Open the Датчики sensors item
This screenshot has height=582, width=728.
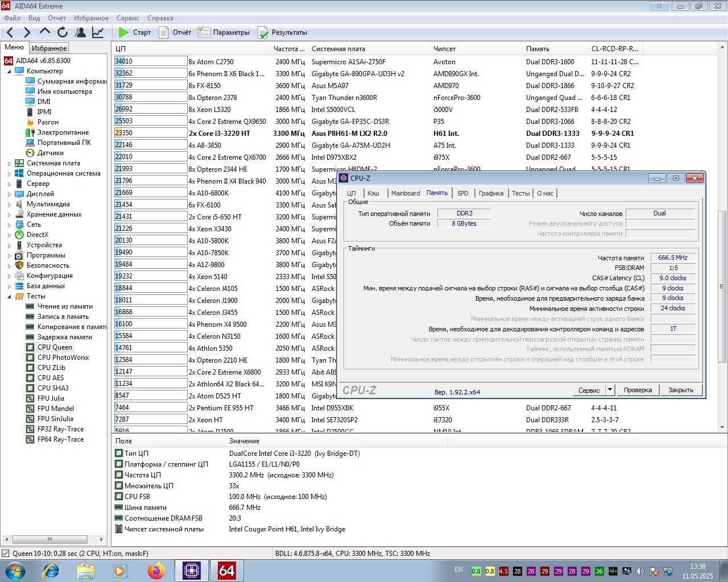[50, 153]
